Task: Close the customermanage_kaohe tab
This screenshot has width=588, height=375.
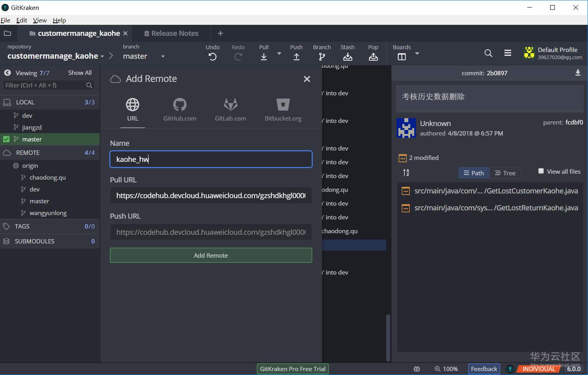Action: 125,33
